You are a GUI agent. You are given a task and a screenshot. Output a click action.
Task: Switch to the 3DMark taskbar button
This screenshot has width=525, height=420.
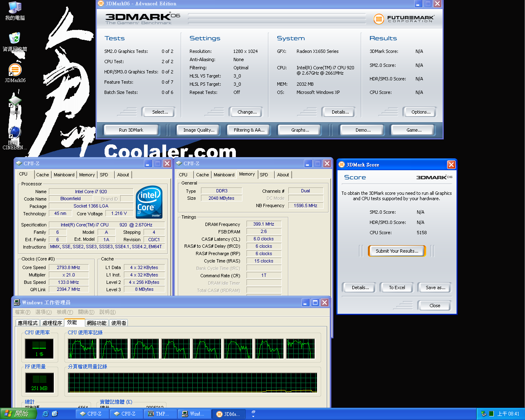pyautogui.click(x=229, y=414)
